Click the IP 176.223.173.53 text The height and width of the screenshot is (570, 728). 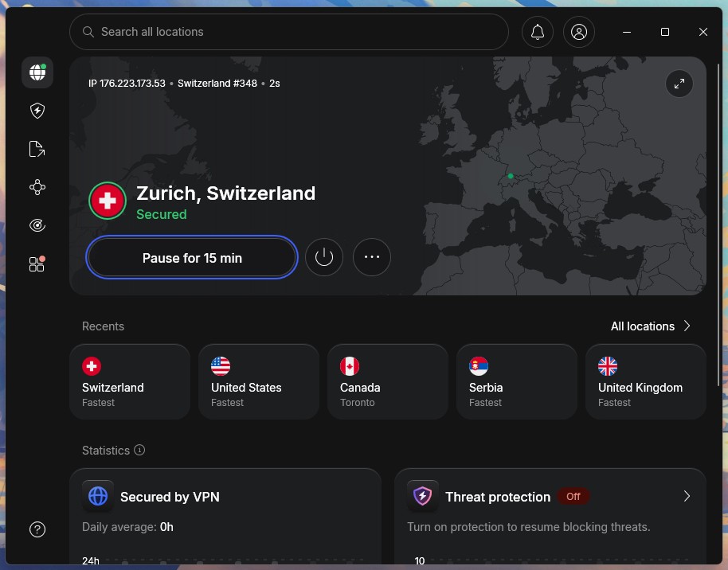point(127,84)
